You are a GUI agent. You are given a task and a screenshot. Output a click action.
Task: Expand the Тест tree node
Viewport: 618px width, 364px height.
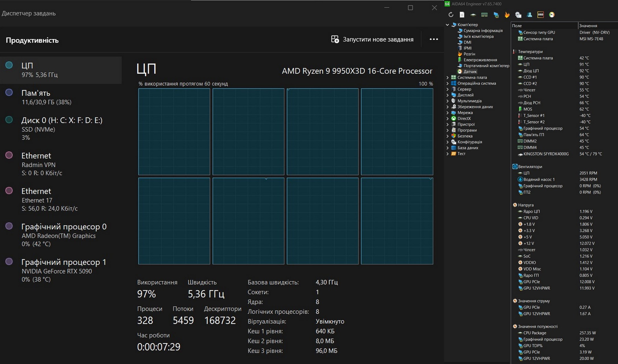pyautogui.click(x=447, y=154)
